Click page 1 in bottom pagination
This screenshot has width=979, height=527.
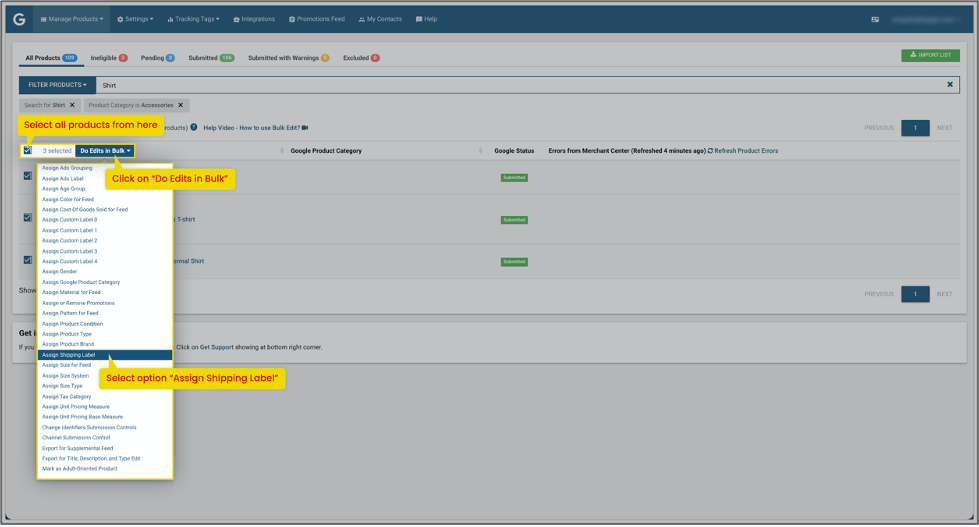(x=915, y=294)
